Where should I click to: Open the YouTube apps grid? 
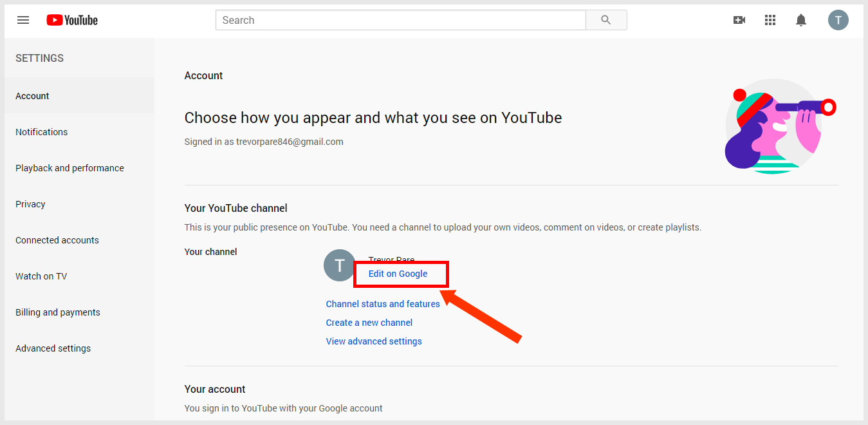pyautogui.click(x=770, y=20)
